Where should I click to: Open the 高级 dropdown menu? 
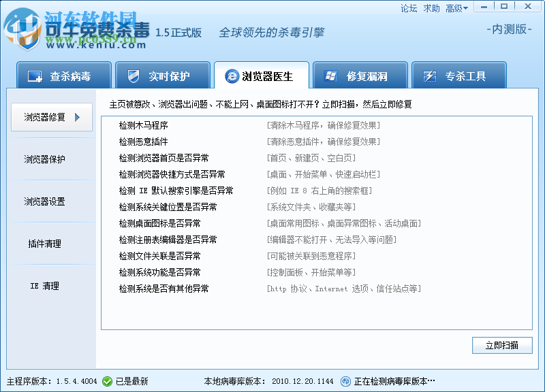(x=455, y=8)
